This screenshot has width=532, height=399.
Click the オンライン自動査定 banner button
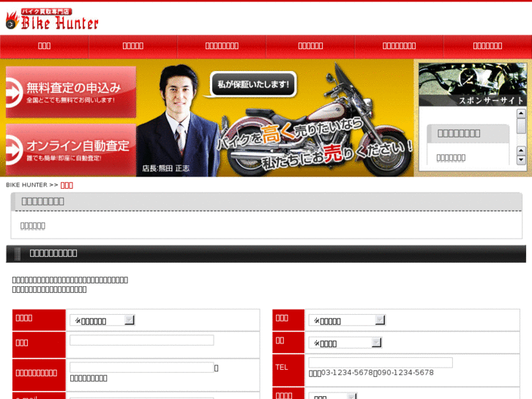[x=71, y=150]
